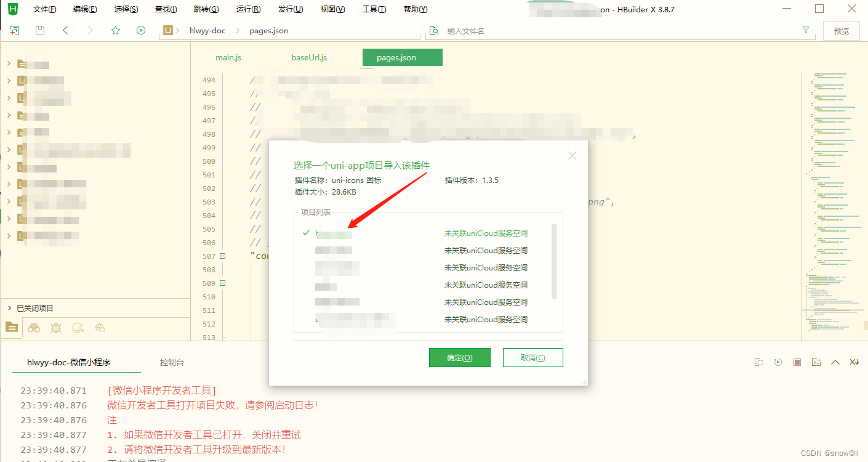The width and height of the screenshot is (868, 462).
Task: Select the run/play icon in toolbar
Action: 140,30
